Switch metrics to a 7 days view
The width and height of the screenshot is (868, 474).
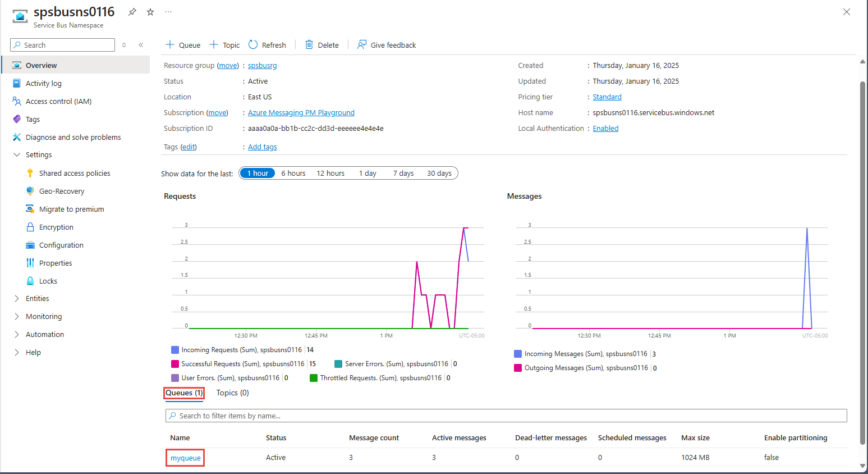click(403, 173)
